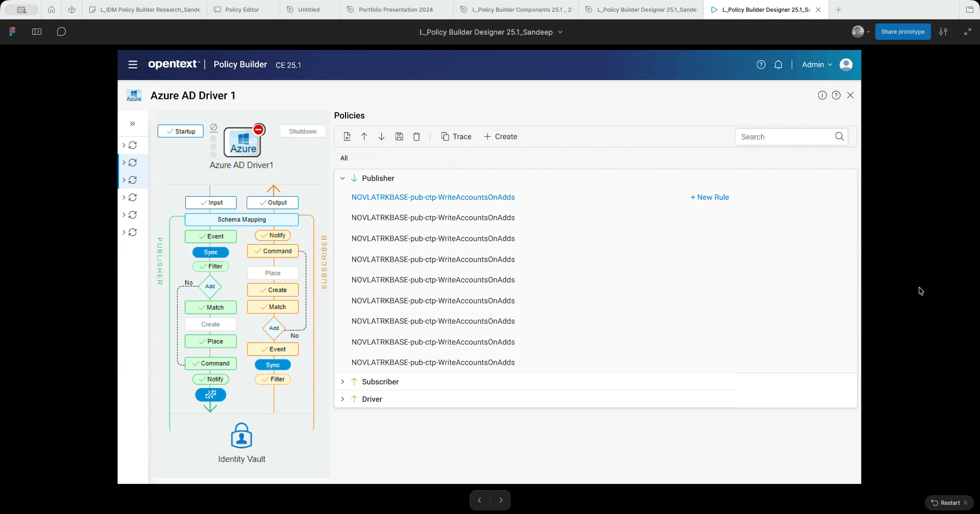Click Create in the Policies toolbar
The height and width of the screenshot is (514, 980).
click(501, 137)
